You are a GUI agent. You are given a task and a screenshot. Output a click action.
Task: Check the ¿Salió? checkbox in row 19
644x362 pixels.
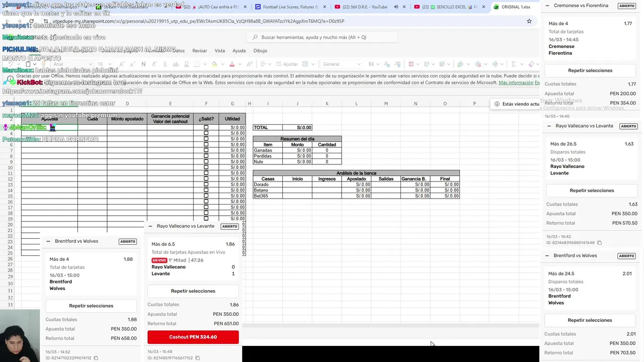tap(206, 219)
